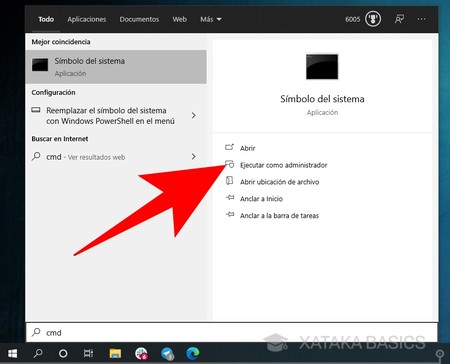Open the feedback icon in search header
The image size is (450, 364).
(399, 19)
